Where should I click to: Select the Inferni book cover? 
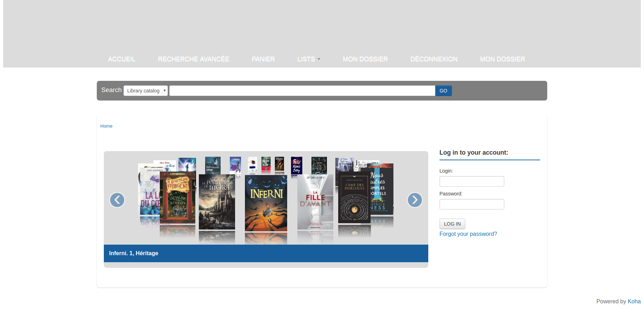266,203
